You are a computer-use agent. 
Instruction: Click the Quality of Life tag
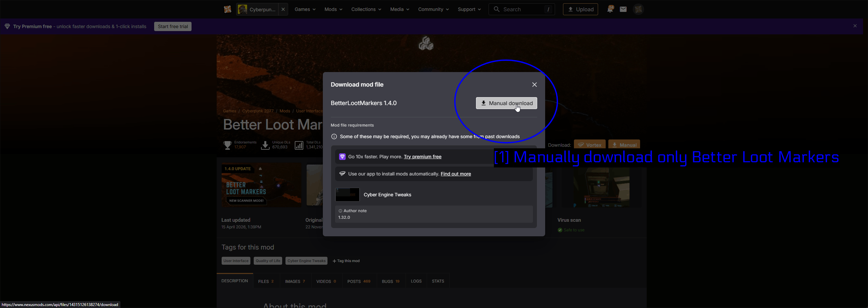[268, 261]
